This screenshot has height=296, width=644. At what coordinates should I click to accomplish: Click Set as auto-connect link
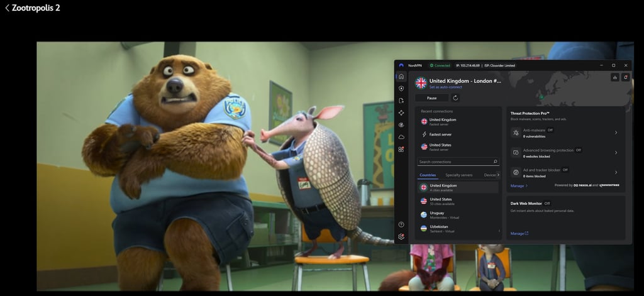click(x=446, y=87)
